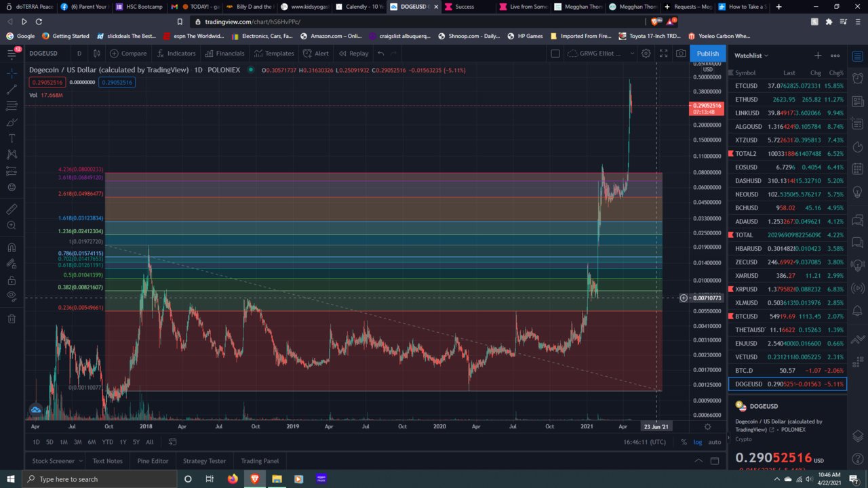The width and height of the screenshot is (868, 488).
Task: Toggle the watchlist panel icon on right sidebar
Action: tap(858, 55)
